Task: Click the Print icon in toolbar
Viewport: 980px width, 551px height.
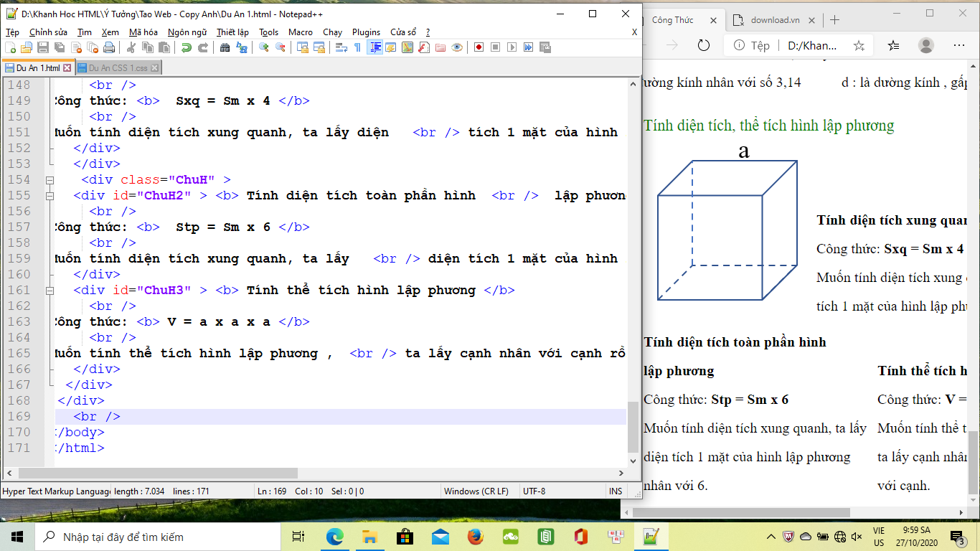Action: [109, 47]
